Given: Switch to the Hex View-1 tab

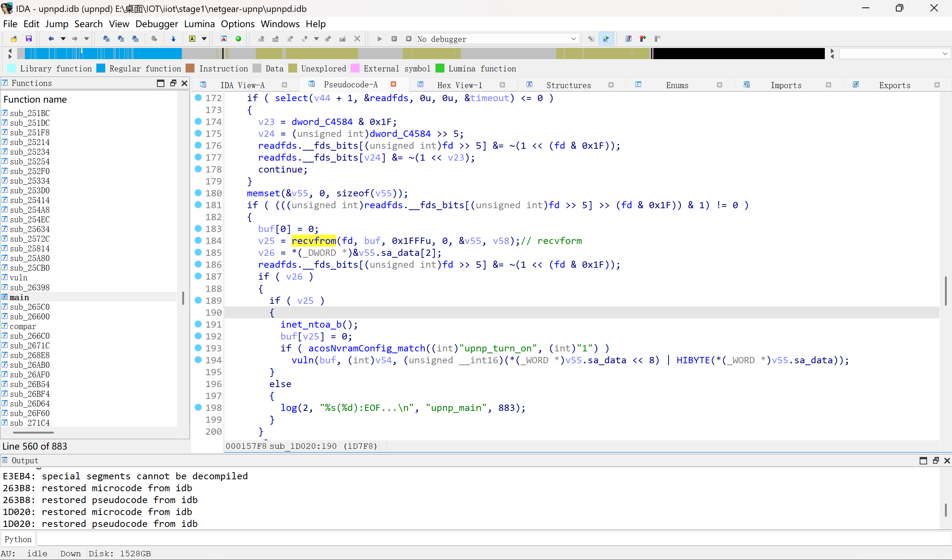Looking at the screenshot, I should coord(460,85).
